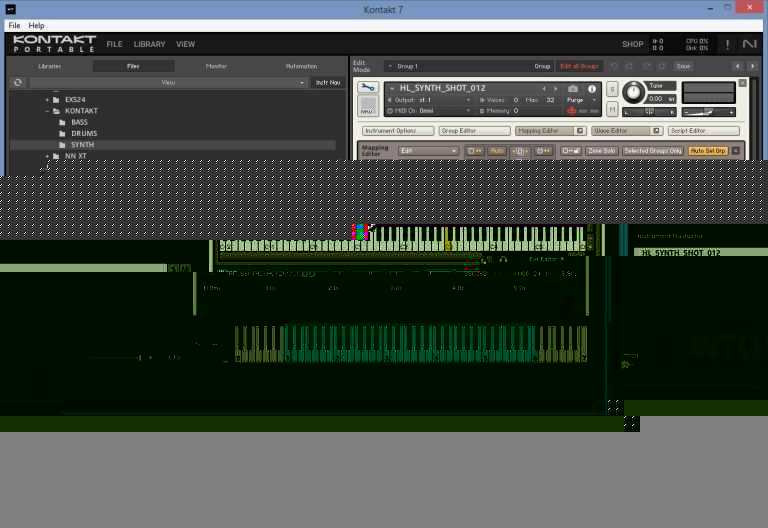
Task: Select the DRUMS folder in the tree
Action: [84, 133]
